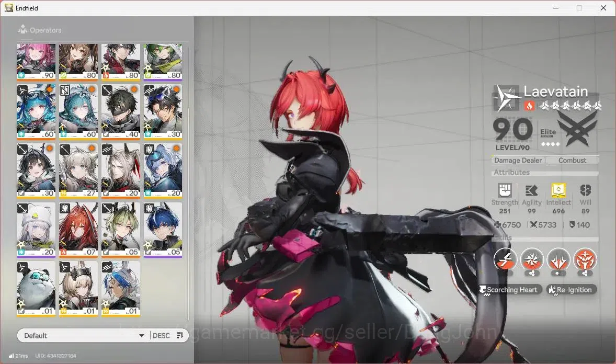This screenshot has width=616, height=364.
Task: Click the LEVEL/90 label
Action: pos(512,148)
